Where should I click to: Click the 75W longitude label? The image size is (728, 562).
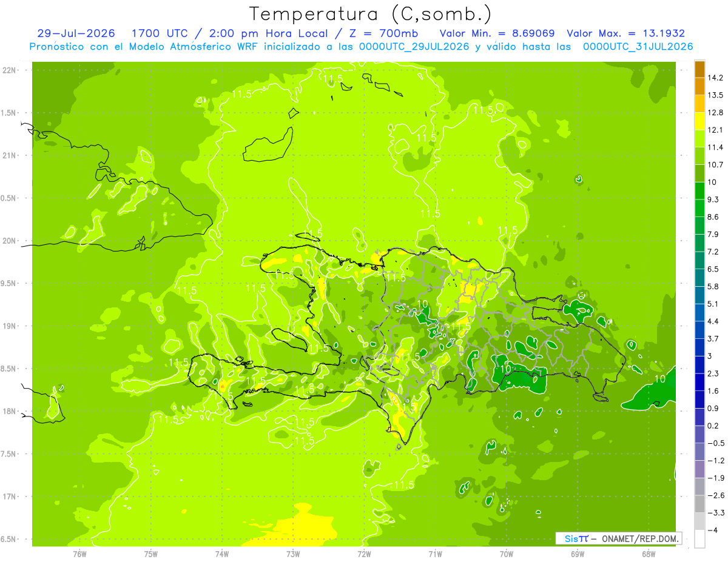(x=151, y=554)
